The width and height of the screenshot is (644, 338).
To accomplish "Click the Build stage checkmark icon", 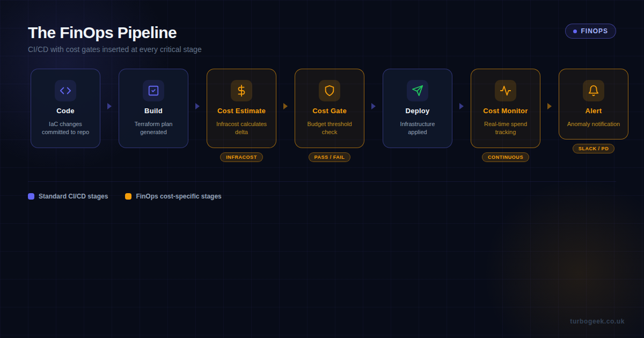I will [153, 90].
